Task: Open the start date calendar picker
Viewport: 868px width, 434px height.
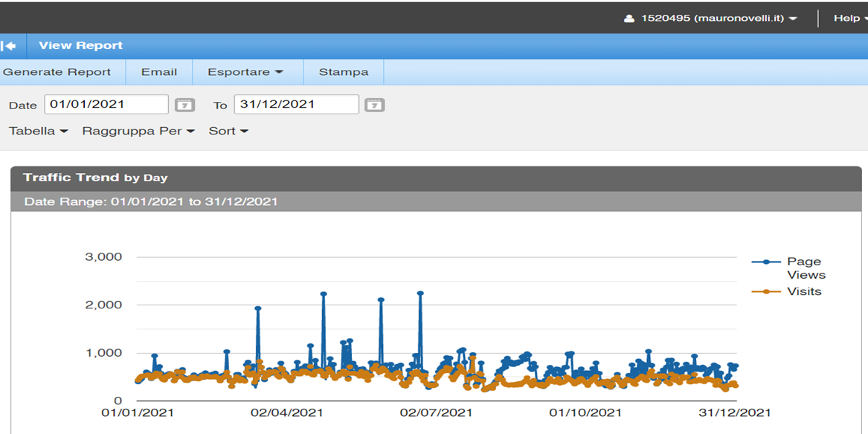Action: pyautogui.click(x=184, y=105)
